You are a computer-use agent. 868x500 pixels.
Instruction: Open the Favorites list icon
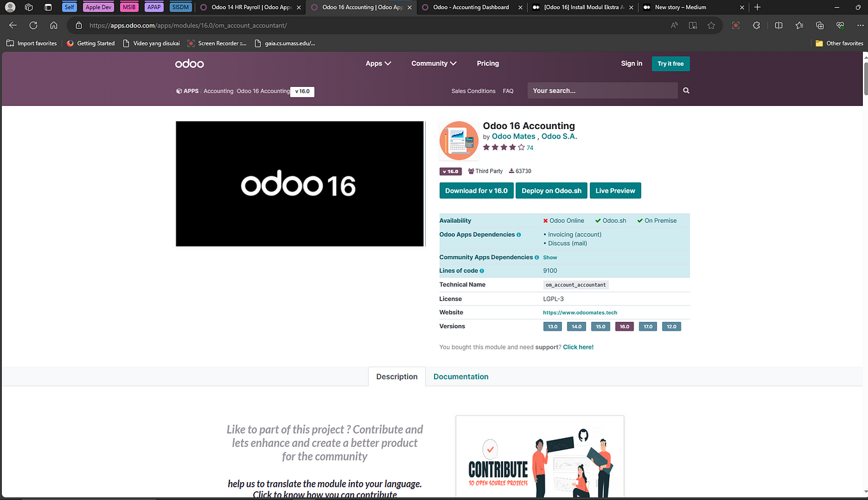[x=800, y=26]
